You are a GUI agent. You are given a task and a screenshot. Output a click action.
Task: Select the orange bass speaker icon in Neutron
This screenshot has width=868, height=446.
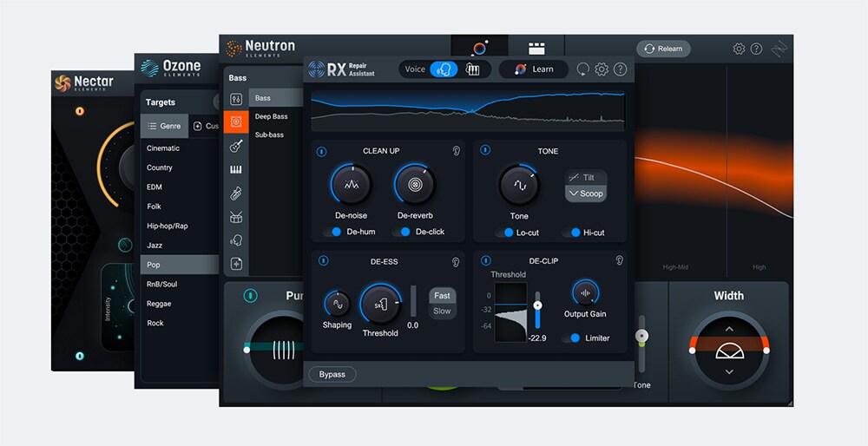[236, 121]
